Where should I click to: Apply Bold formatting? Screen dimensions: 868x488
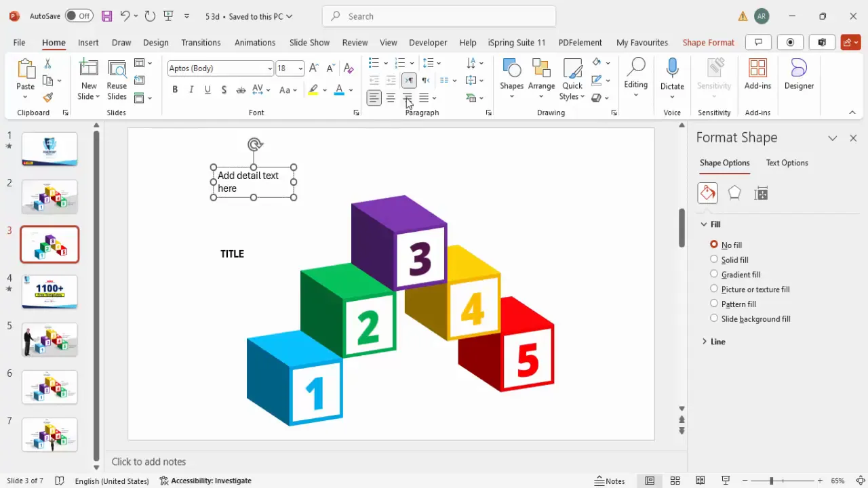[x=175, y=89]
